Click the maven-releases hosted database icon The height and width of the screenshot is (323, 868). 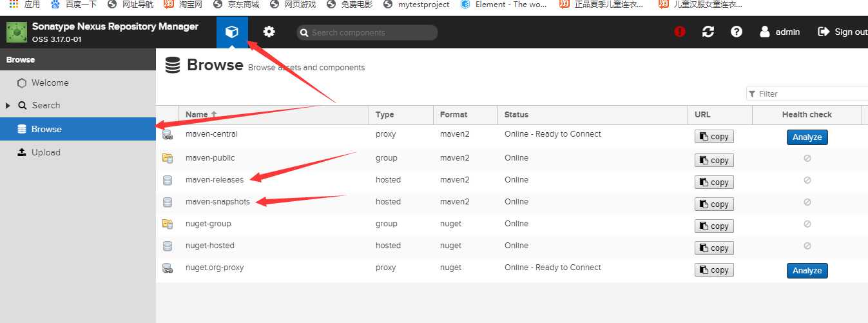pyautogui.click(x=168, y=180)
